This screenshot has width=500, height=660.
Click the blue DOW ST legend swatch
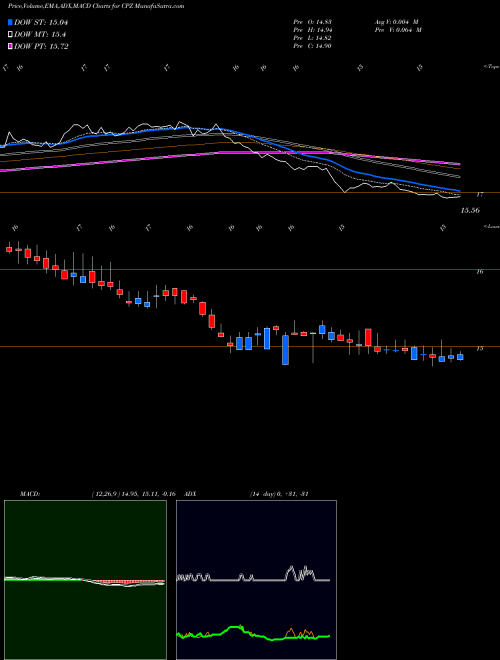[11, 22]
